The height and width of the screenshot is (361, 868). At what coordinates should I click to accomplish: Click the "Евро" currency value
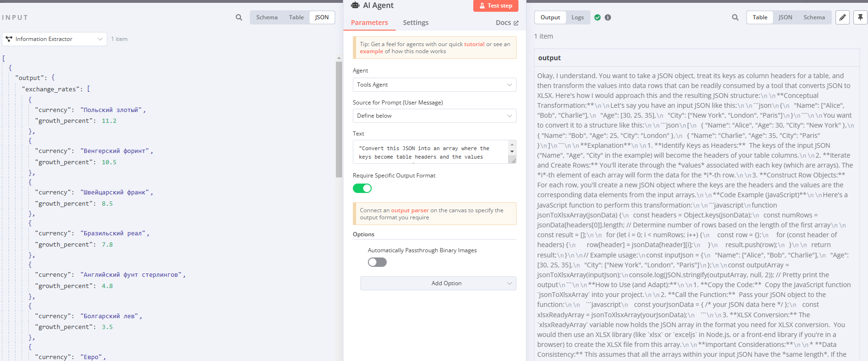point(93,357)
